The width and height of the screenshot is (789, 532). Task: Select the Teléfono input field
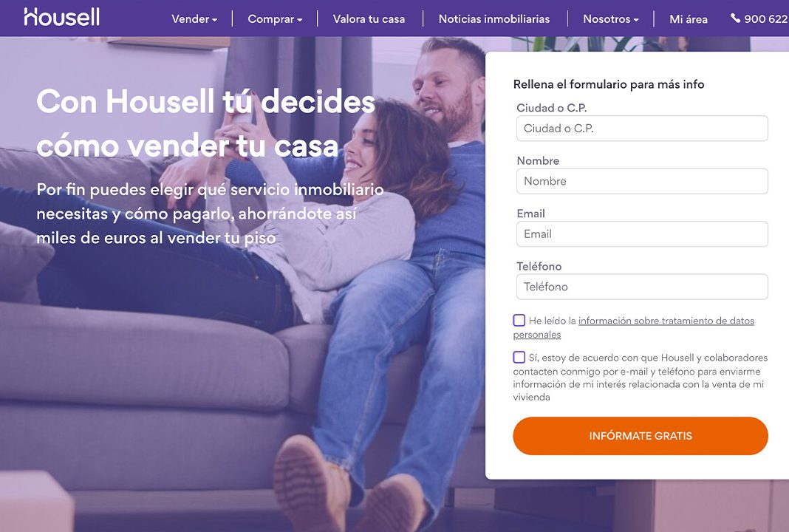click(642, 287)
